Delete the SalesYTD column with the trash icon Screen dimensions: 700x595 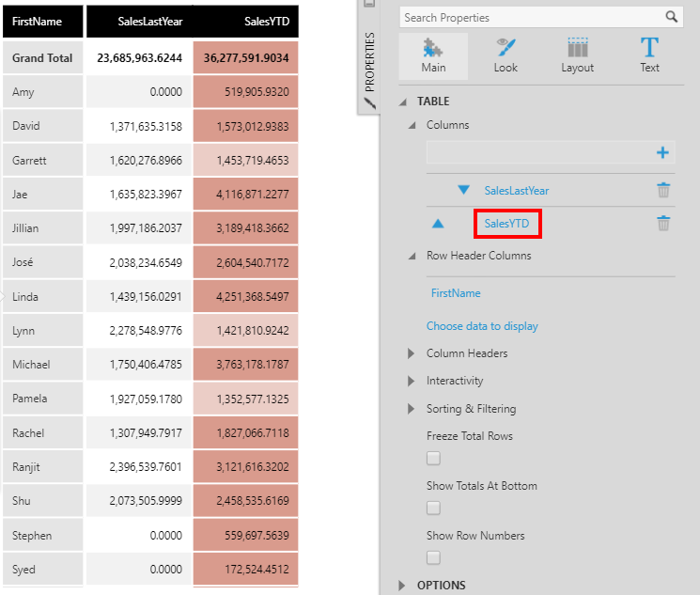click(x=663, y=223)
